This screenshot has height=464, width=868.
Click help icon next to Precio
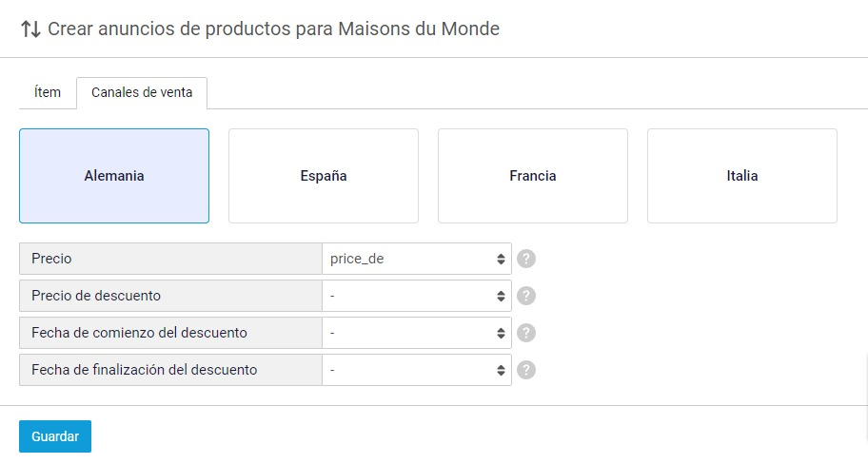pos(526,259)
